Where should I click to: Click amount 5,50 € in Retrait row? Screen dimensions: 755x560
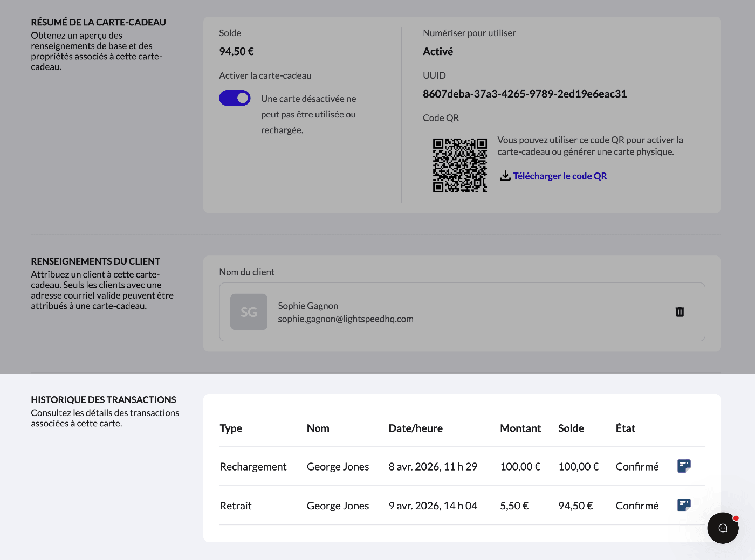pyautogui.click(x=514, y=506)
